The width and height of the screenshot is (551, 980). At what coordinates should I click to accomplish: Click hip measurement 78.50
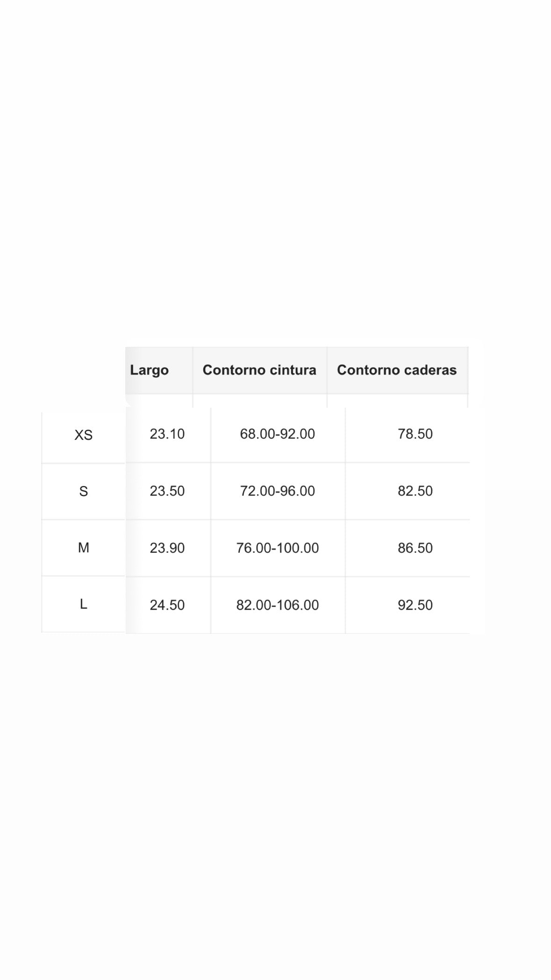click(415, 434)
